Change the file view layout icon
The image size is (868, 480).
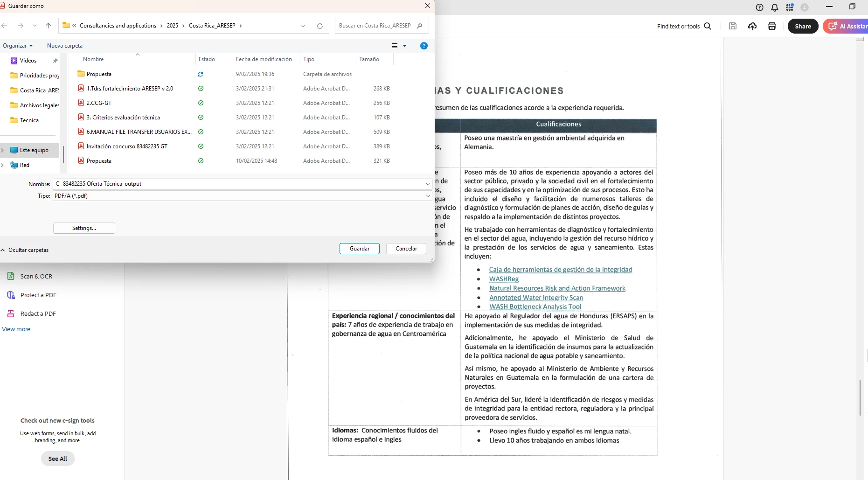[x=395, y=46]
